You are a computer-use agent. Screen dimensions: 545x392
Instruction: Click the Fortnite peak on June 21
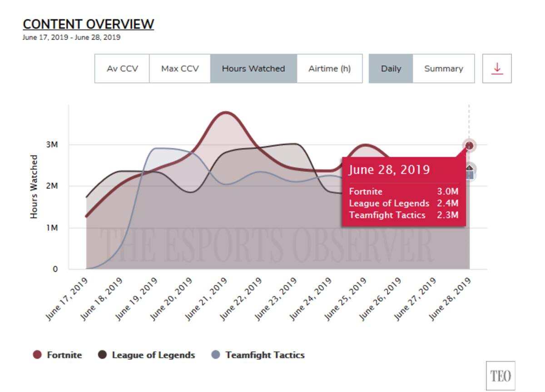tap(226, 112)
